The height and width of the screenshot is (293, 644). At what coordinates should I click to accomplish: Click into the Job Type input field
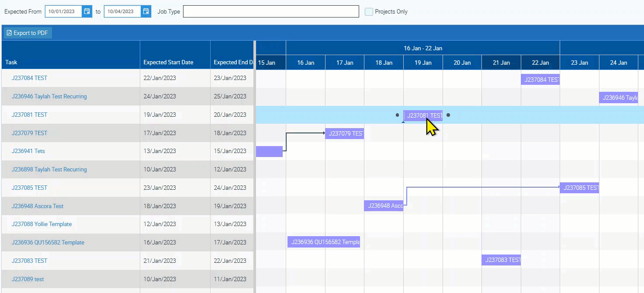pyautogui.click(x=271, y=11)
